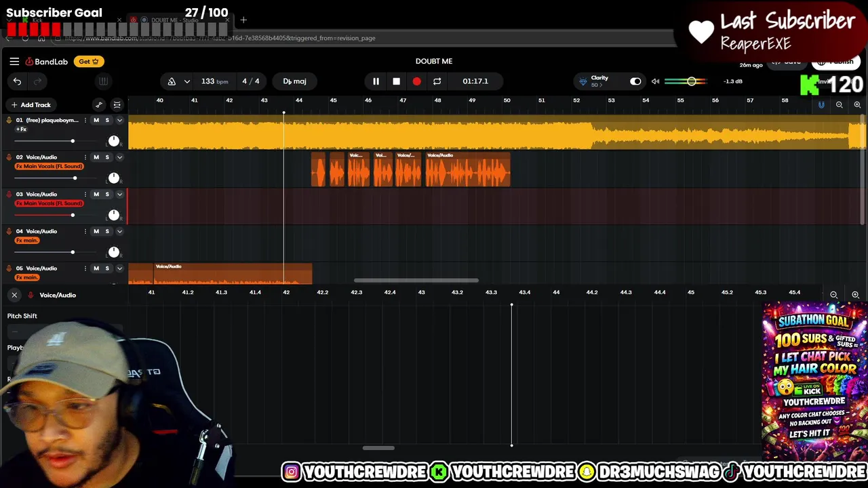Mute the master volume speaker icon
The height and width of the screenshot is (488, 868).
(655, 81)
